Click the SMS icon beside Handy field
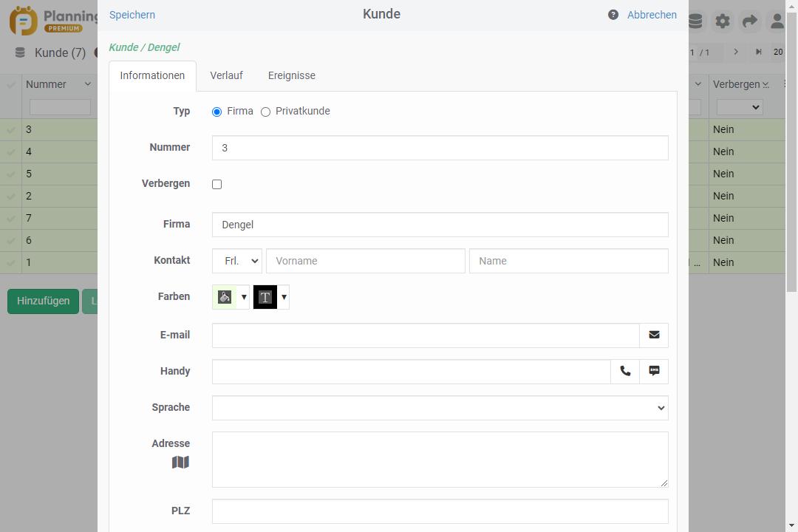This screenshot has width=798, height=532. click(x=654, y=371)
